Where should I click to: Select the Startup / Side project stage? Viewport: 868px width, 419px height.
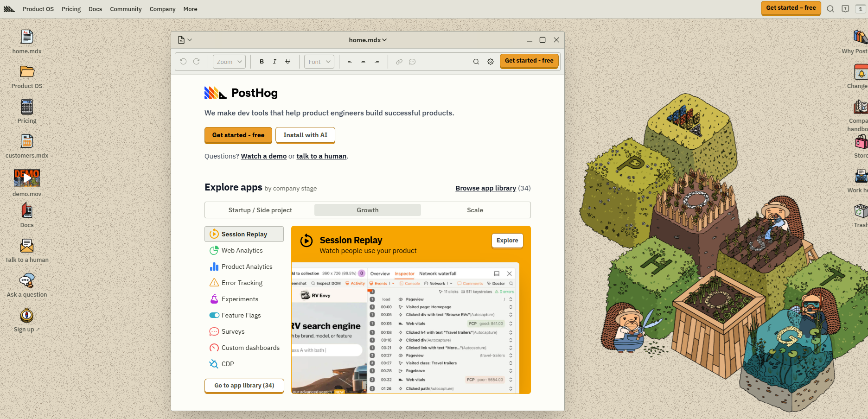(260, 210)
